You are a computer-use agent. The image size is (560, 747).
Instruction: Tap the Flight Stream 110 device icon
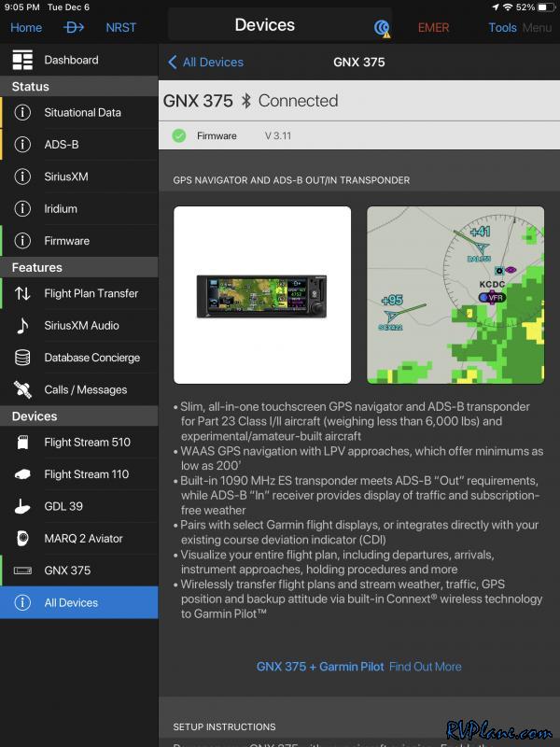[x=22, y=474]
